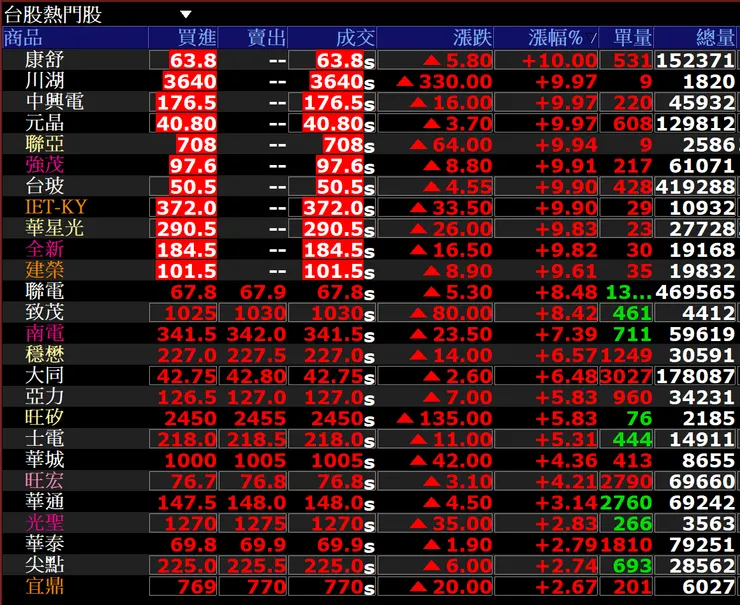This screenshot has height=605, width=740.
Task: Select the 華城 stock name
Action: pos(44,460)
